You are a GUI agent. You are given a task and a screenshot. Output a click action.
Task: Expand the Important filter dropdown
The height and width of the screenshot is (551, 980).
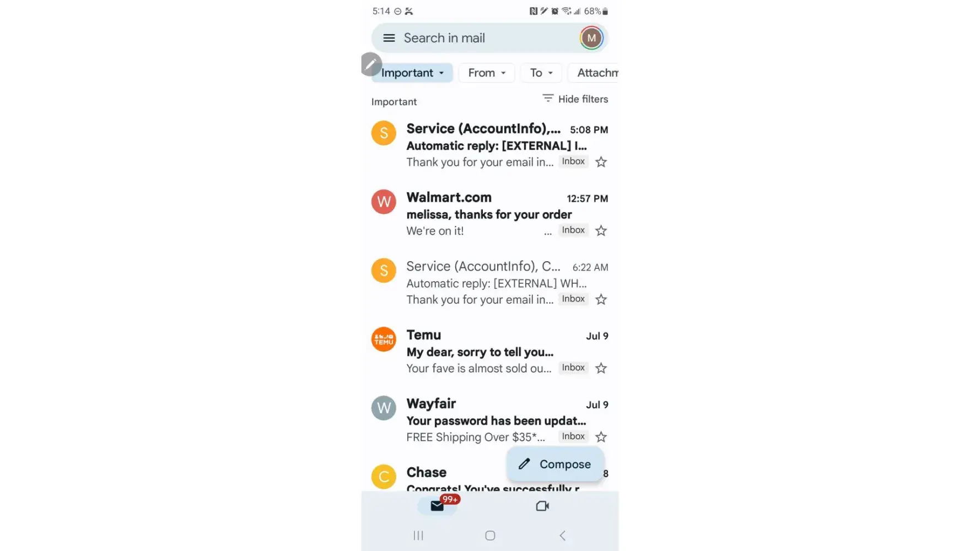412,73
